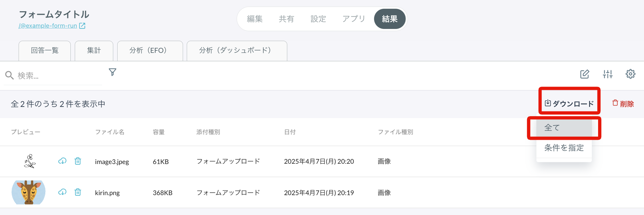The width and height of the screenshot is (644, 215).
Task: Open the 分析（EFO） tab
Action: [150, 51]
